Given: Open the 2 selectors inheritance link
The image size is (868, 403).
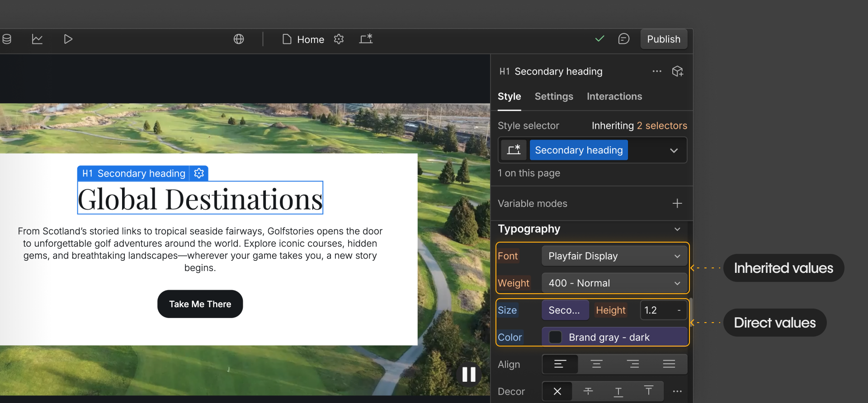Looking at the screenshot, I should coord(662,126).
